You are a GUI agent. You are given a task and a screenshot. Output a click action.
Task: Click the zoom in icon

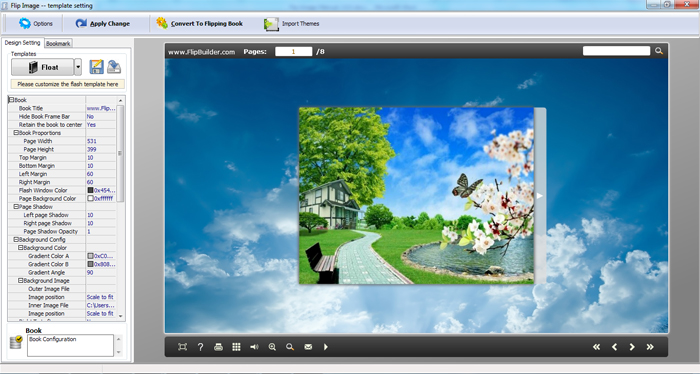272,347
